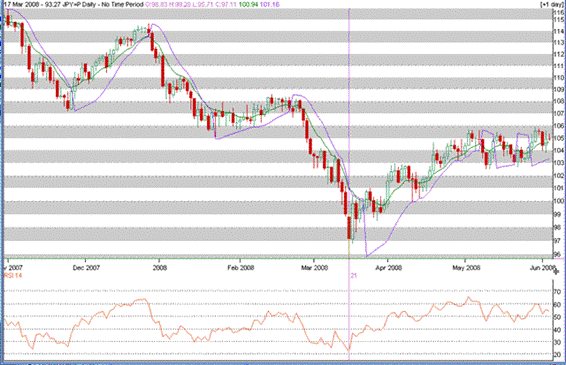Select the Mar 2008 date axis label
Screen dimensions: 566x365
(x=314, y=268)
